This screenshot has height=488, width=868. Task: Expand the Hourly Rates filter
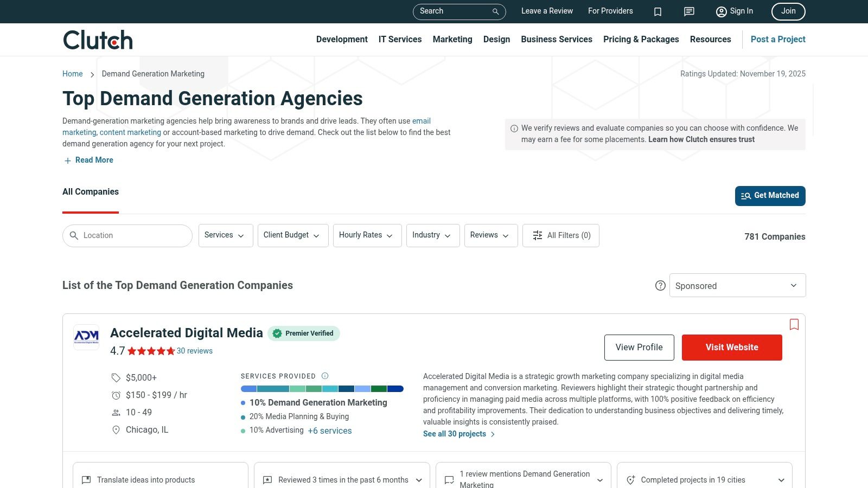pyautogui.click(x=367, y=235)
